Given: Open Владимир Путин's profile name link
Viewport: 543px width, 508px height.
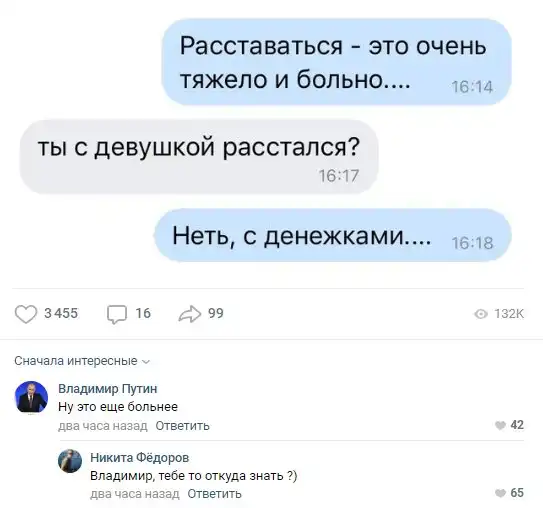Looking at the screenshot, I should tap(108, 389).
